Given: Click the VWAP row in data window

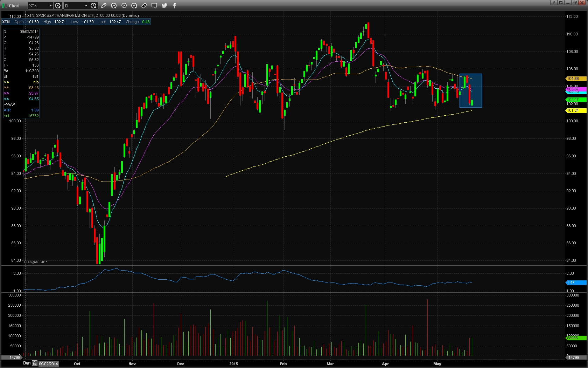Looking at the screenshot, I should click(x=21, y=104).
